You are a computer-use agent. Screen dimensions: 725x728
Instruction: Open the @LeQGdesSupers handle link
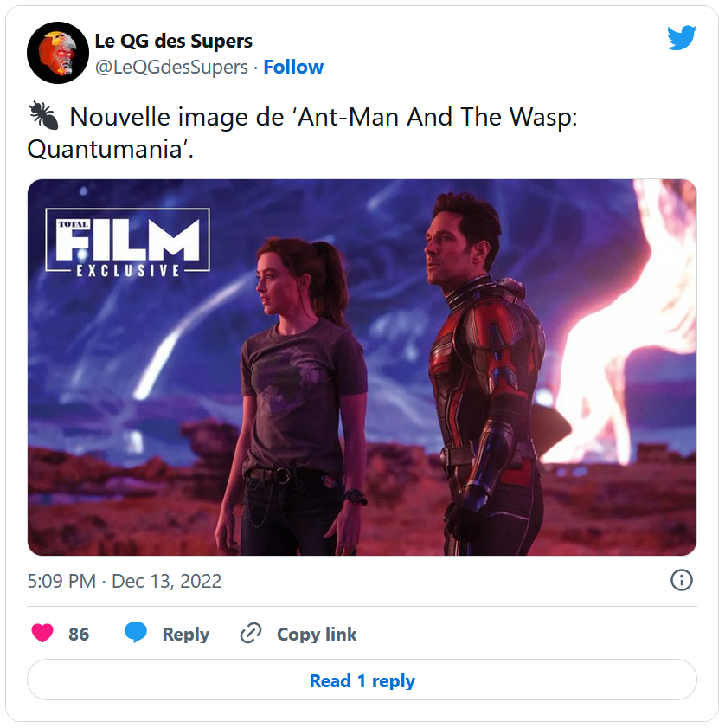point(171,68)
